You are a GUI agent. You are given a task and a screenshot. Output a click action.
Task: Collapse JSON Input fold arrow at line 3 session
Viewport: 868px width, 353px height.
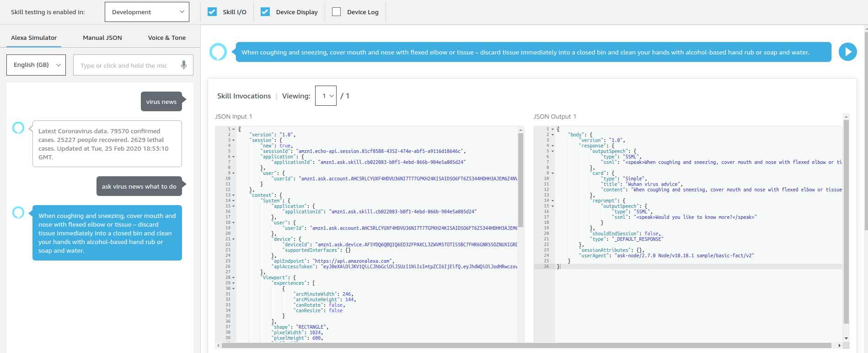click(234, 140)
